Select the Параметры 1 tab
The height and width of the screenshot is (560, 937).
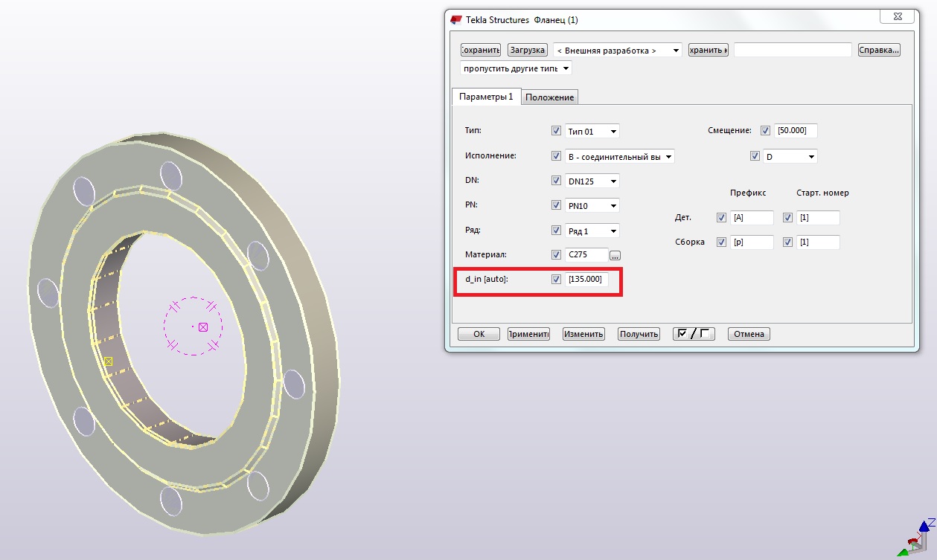click(486, 97)
